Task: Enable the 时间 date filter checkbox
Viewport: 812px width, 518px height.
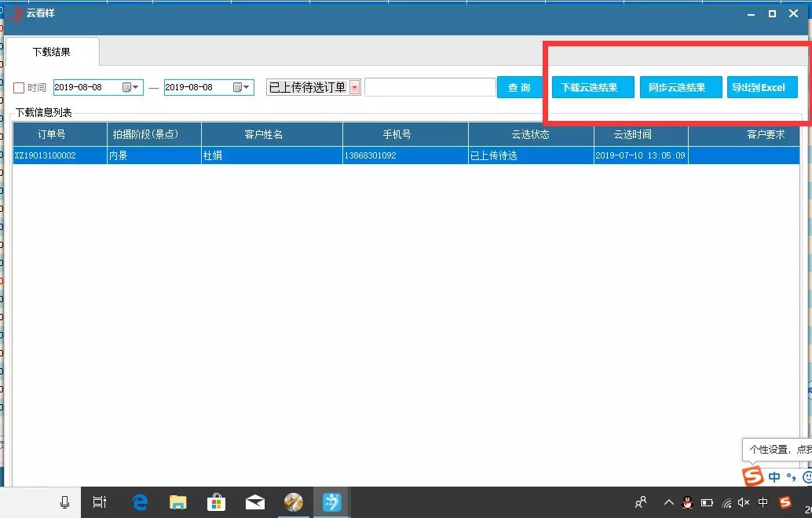Action: point(20,87)
